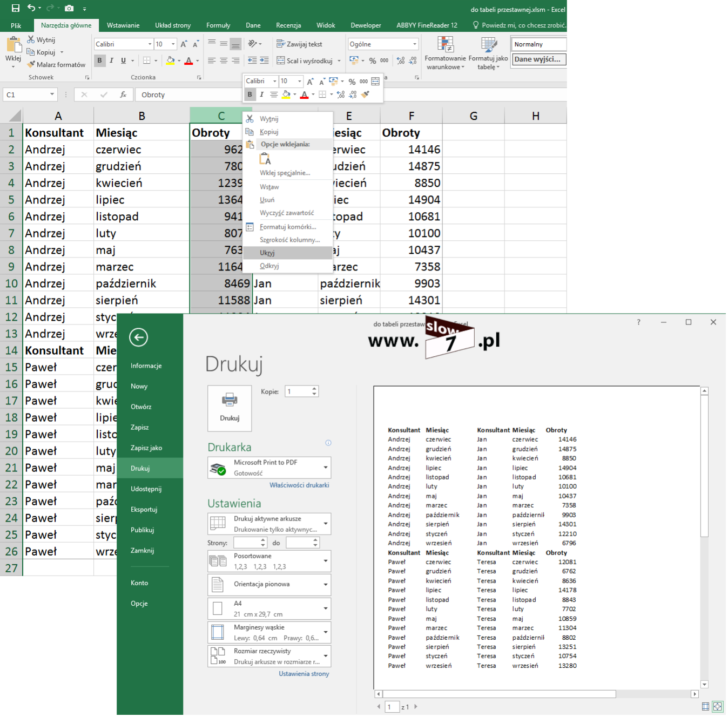728x717 pixels.
Task: Click the ribbon fill color bucket icon
Action: click(171, 60)
